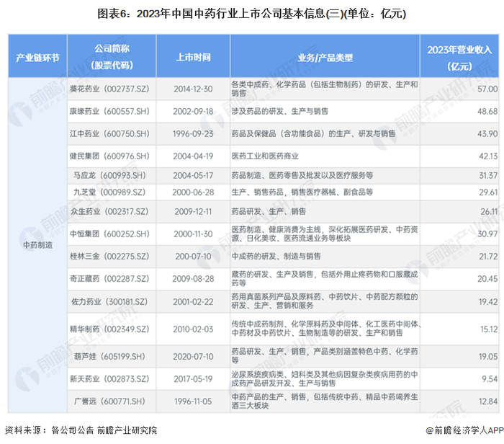Click revenue value 29.61

488,192
